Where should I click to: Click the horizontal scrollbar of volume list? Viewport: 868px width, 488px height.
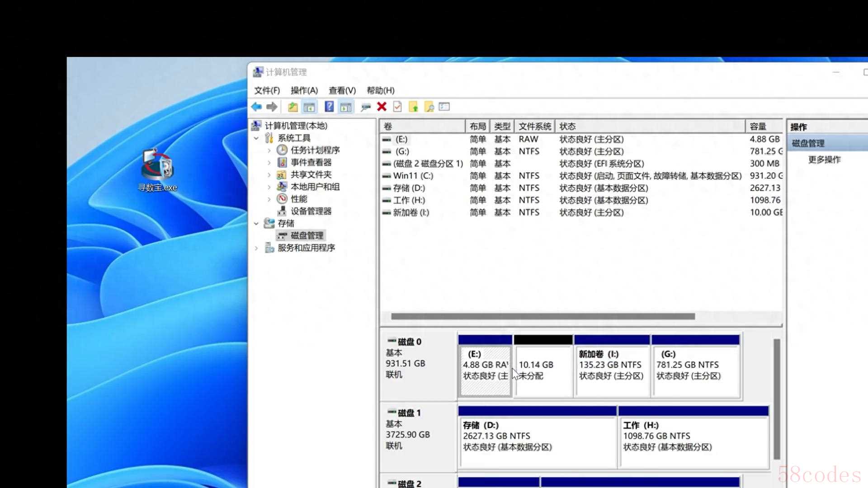542,316
